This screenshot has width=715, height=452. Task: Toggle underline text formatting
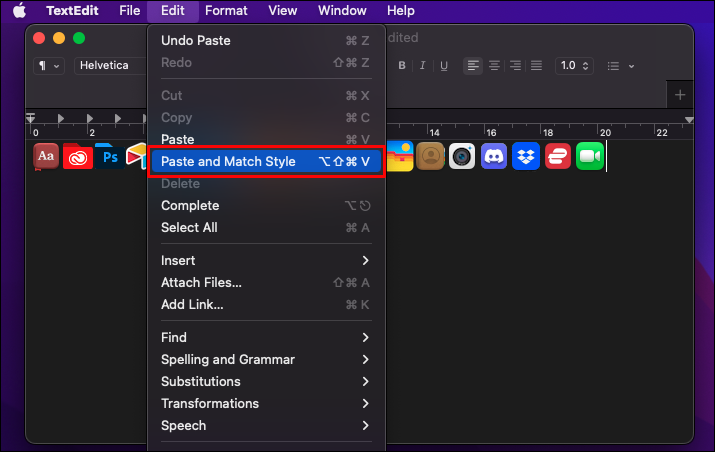[x=443, y=66]
